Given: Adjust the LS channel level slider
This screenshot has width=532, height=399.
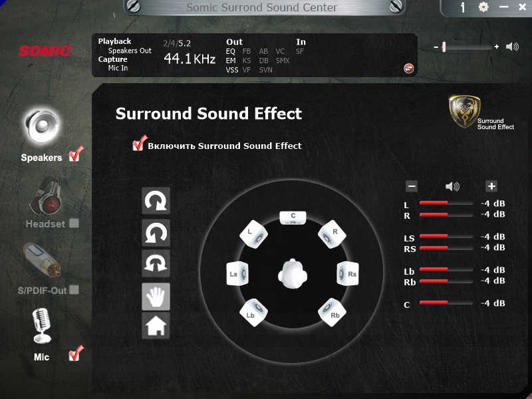Looking at the screenshot, I should (x=446, y=237).
